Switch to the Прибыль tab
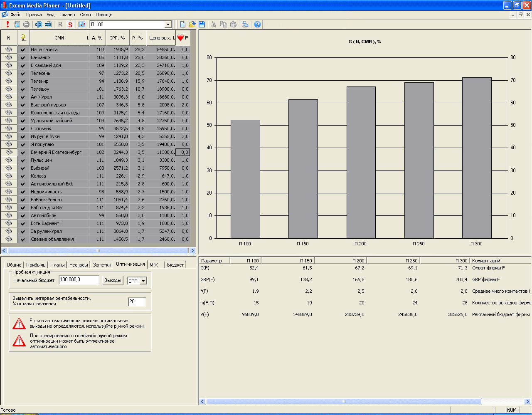The width and height of the screenshot is (532, 415). (36, 265)
